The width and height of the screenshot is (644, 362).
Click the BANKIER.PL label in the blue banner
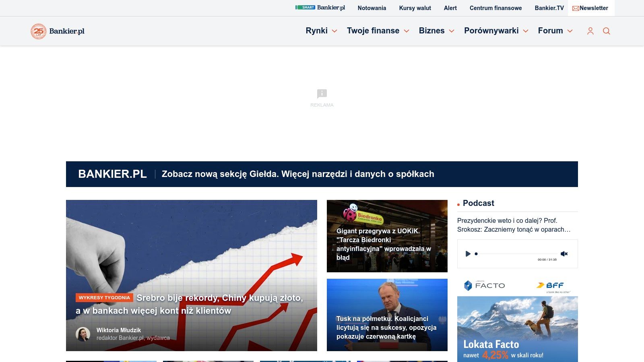coord(112,174)
